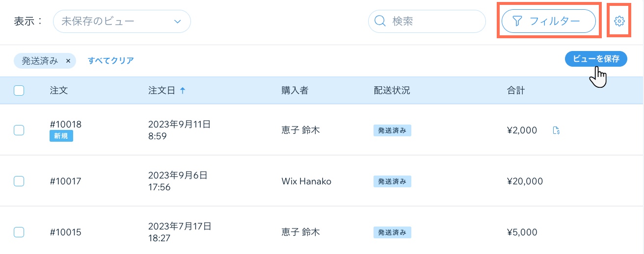Open the settings gear icon

click(619, 21)
